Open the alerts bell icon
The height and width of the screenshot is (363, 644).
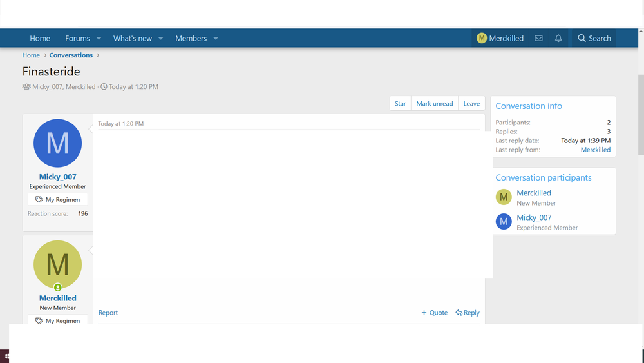[x=558, y=39]
